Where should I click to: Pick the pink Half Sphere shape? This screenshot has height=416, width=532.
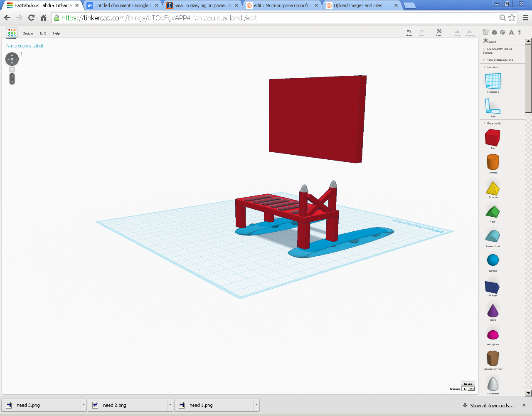[493, 335]
